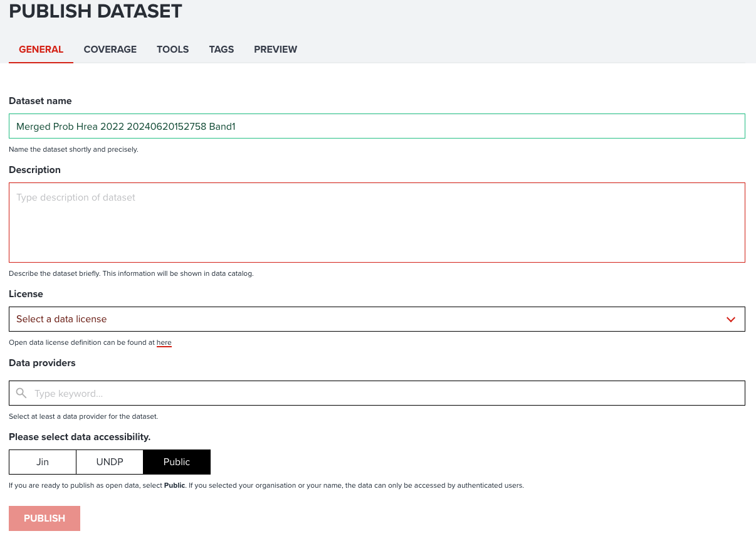
Task: Click the red chevron on the license dropdown
Action: coord(730,319)
